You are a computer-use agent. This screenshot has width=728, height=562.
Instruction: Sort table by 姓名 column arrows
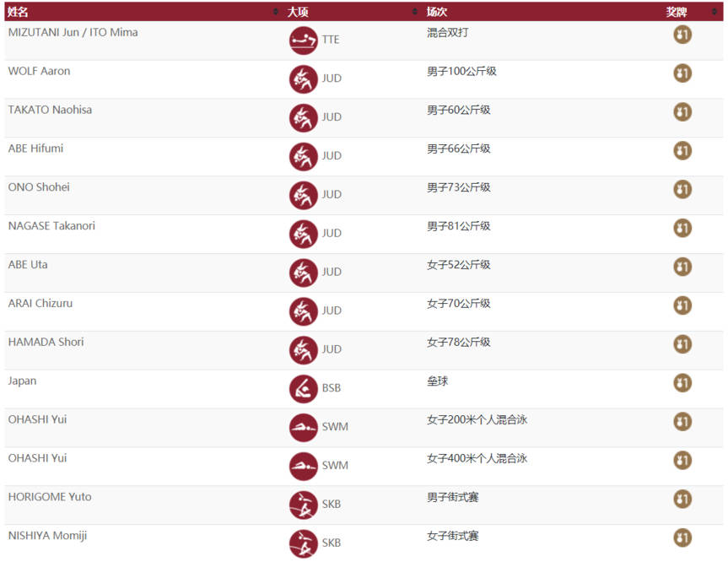click(276, 12)
